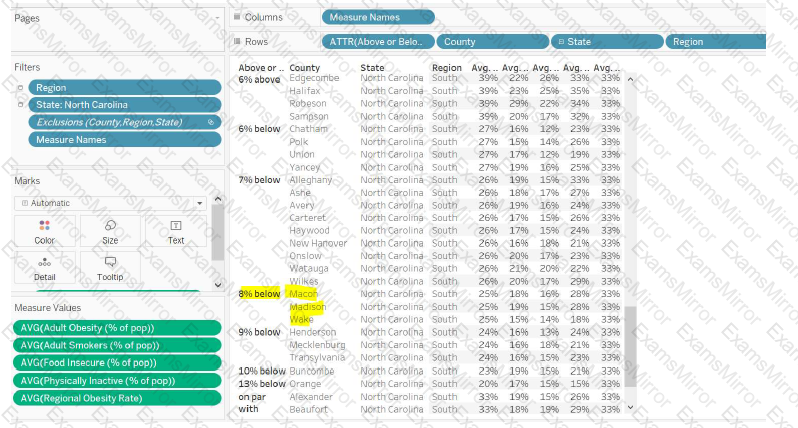798x428 pixels.
Task: Click the table vertical scrollbar thumb
Action: click(x=631, y=347)
